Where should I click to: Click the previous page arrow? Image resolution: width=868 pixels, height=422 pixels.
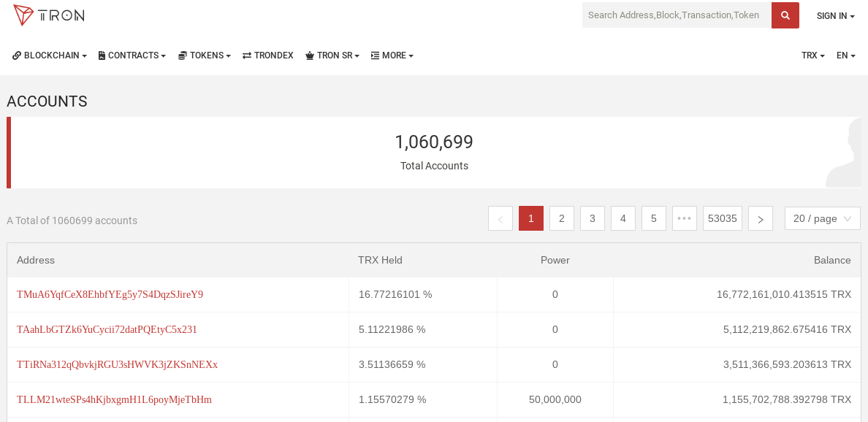500,218
